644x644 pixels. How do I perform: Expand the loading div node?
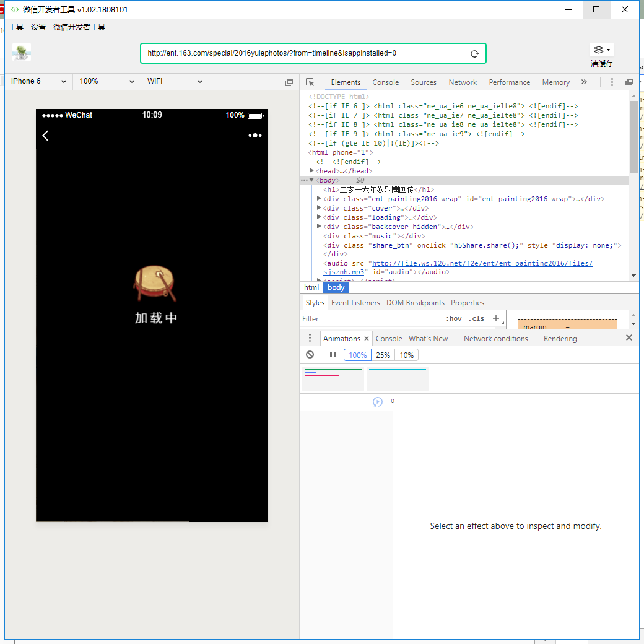tap(319, 217)
